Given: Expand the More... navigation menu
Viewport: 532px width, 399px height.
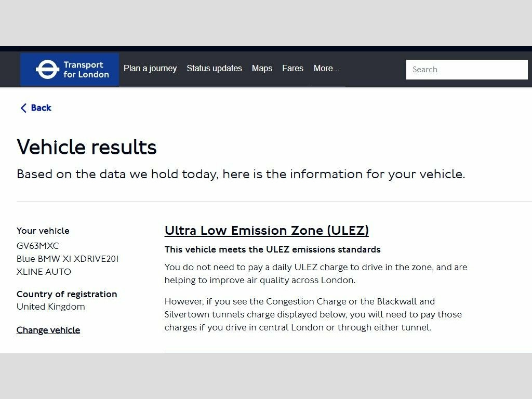Looking at the screenshot, I should click(x=326, y=68).
